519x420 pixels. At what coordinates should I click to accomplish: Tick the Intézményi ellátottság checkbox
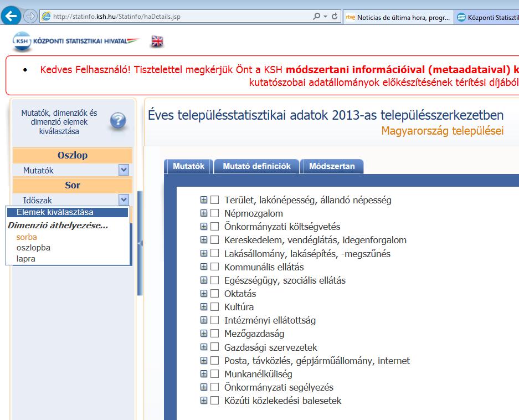point(215,320)
